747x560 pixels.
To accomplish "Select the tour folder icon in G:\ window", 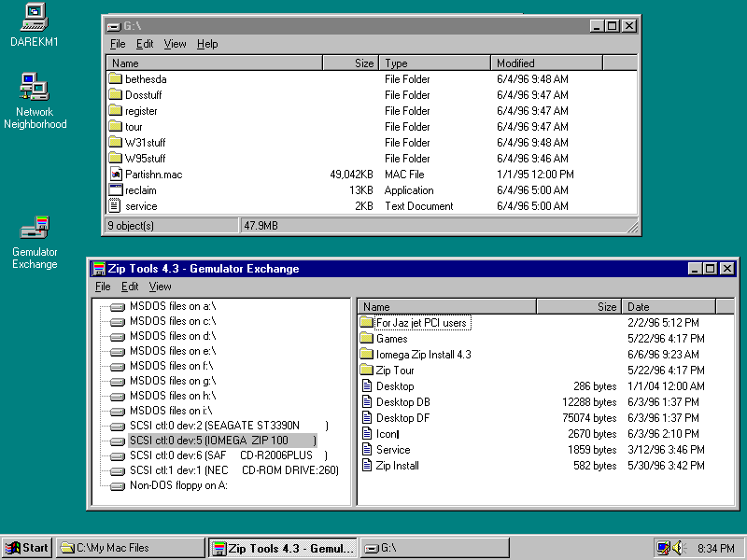I will coord(115,126).
